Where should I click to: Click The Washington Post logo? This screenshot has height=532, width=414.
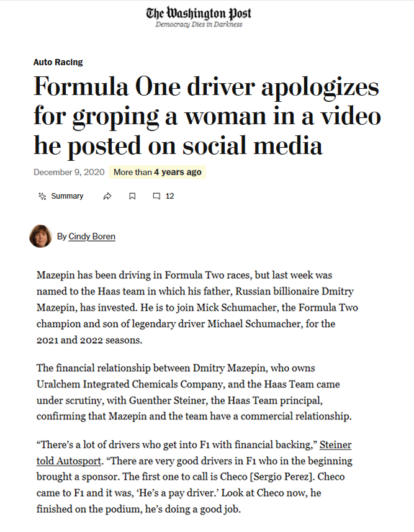pyautogui.click(x=199, y=12)
